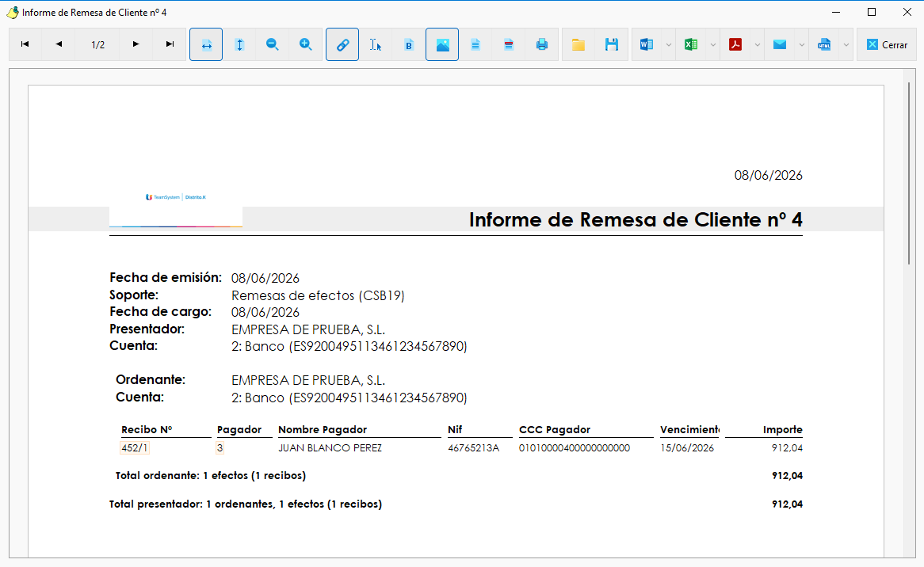Toggle the hyperlinks option
The image size is (924, 567).
click(342, 44)
